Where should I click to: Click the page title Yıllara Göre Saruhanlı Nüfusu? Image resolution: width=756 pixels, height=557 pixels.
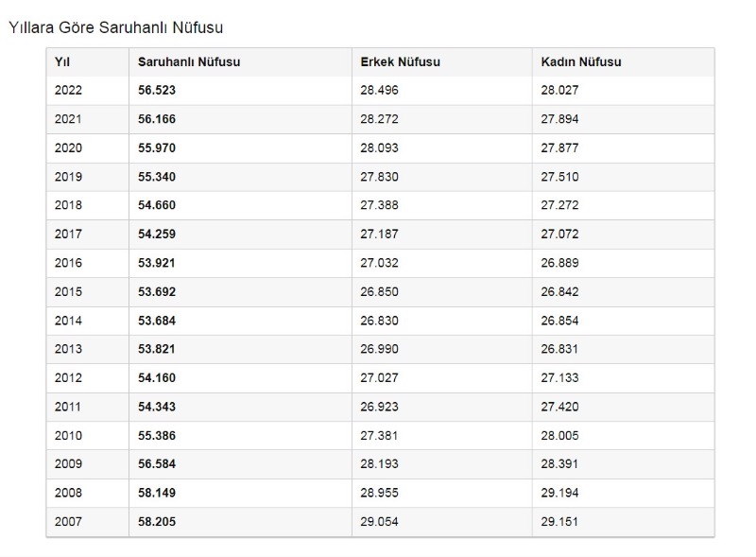click(x=115, y=27)
